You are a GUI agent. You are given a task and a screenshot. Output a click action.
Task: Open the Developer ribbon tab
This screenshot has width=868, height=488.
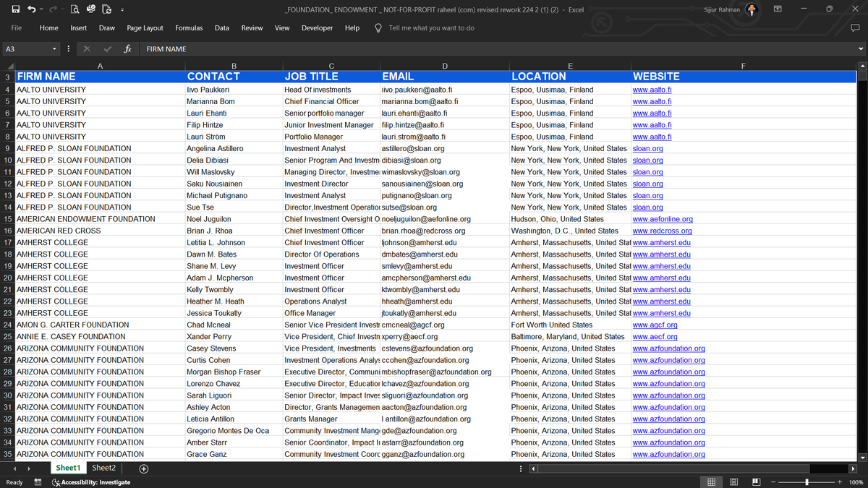pos(318,28)
